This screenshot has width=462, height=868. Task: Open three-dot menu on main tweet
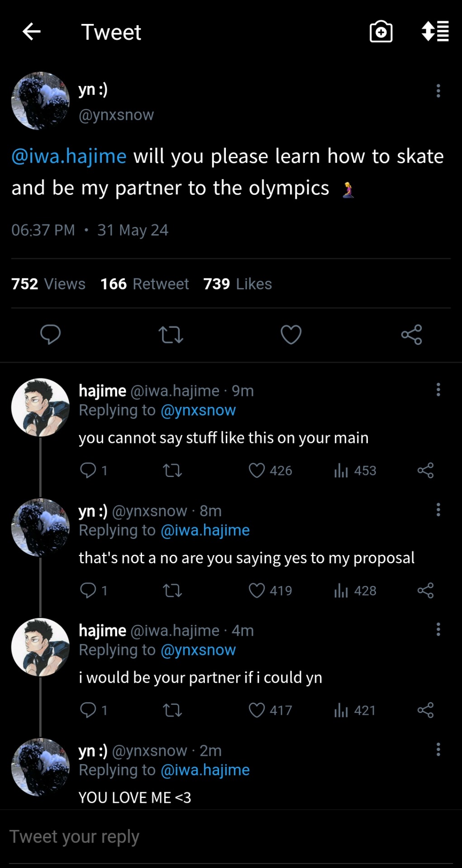coord(438,91)
